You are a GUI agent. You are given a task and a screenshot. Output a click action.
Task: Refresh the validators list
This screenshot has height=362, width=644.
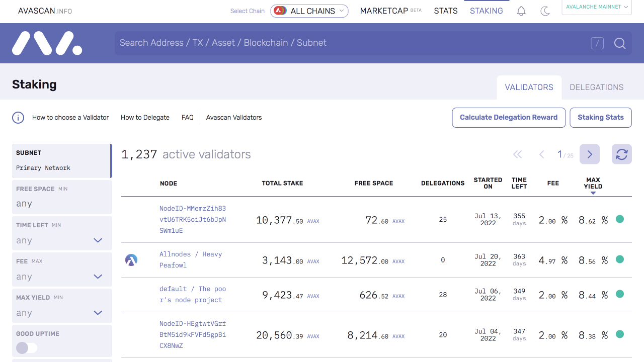(622, 154)
